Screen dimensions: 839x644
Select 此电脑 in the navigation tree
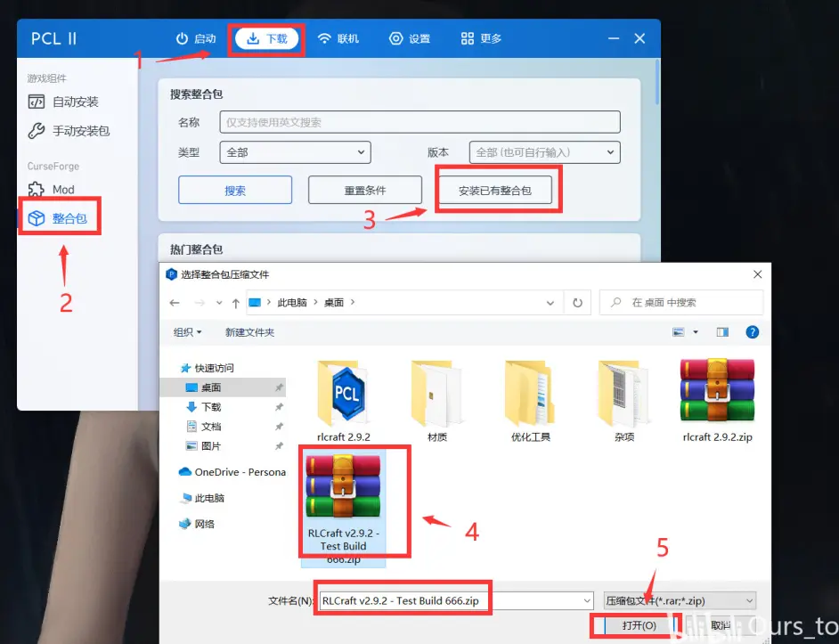click(203, 498)
